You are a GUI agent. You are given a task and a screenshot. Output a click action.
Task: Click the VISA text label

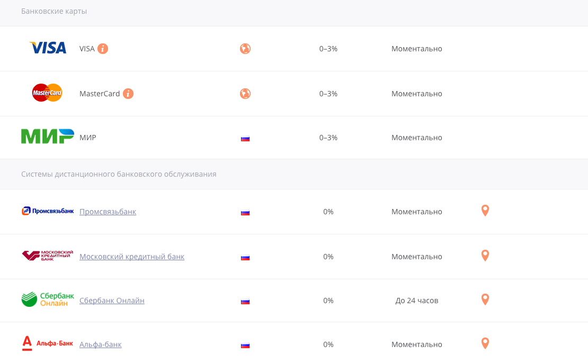tap(87, 49)
